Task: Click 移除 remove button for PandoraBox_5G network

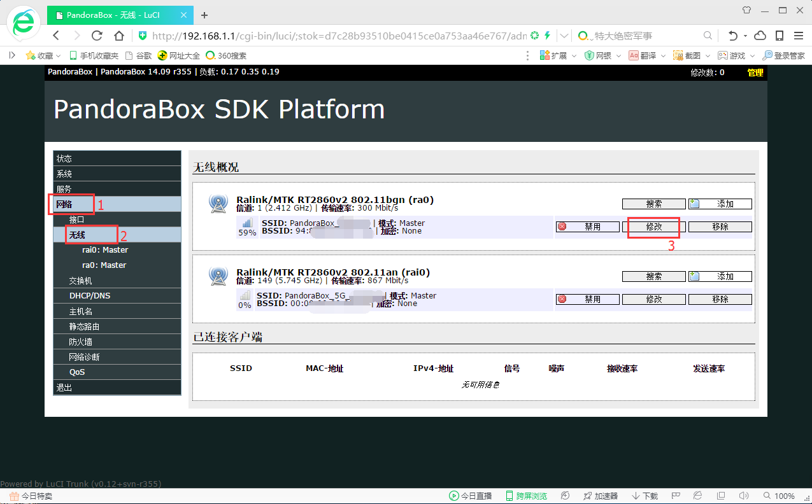Action: 720,300
